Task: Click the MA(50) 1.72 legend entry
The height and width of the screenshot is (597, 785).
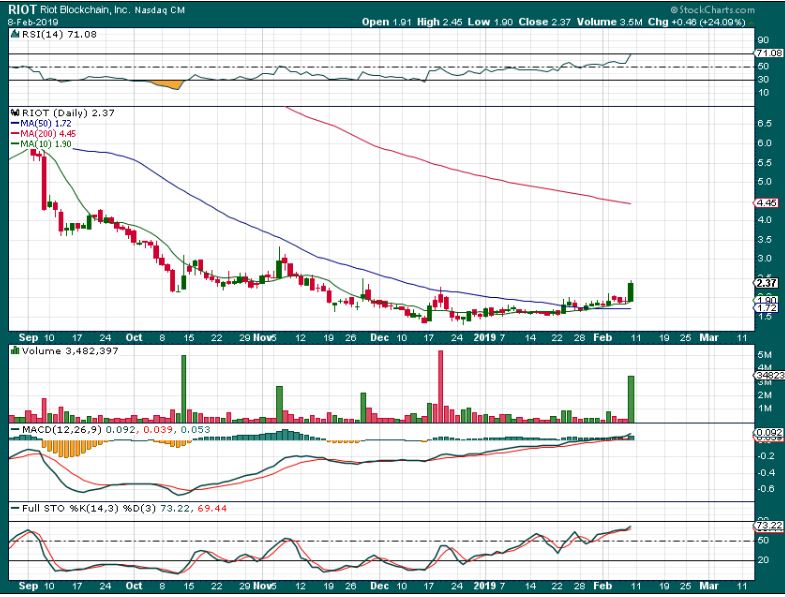Action: point(41,123)
